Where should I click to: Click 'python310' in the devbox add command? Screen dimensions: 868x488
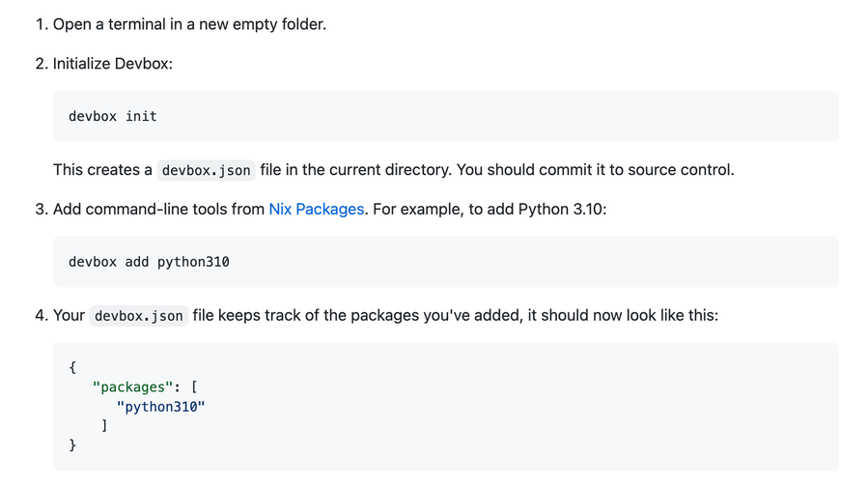(193, 262)
